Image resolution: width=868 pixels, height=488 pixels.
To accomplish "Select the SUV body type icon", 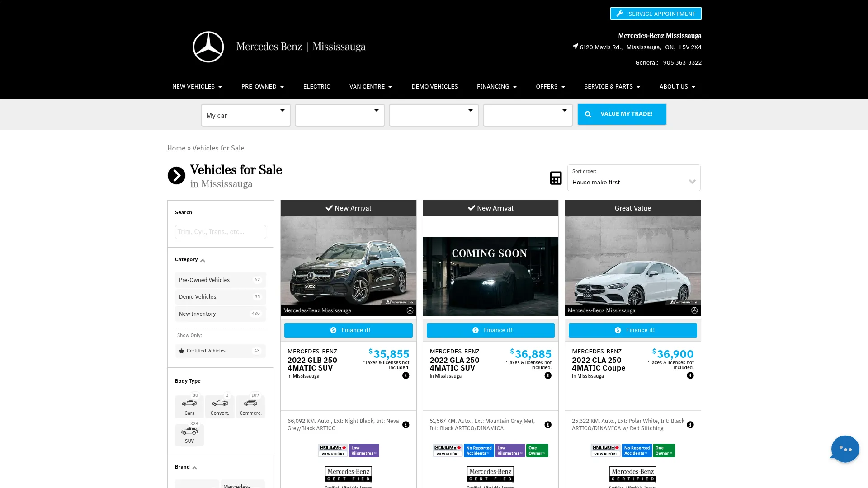I will [189, 435].
